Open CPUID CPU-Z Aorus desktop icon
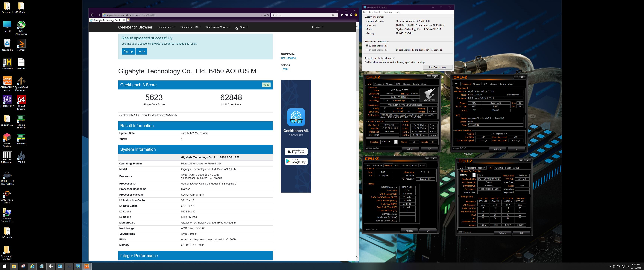 tap(7, 84)
